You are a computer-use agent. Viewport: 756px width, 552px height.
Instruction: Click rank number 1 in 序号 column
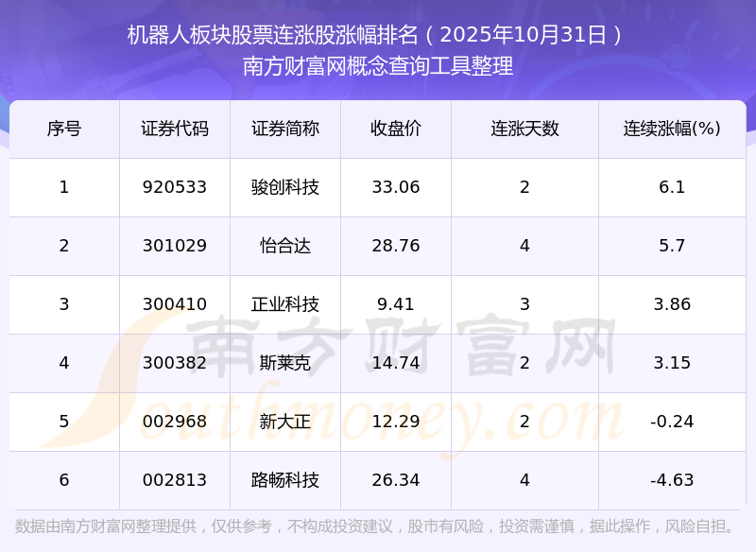click(64, 187)
